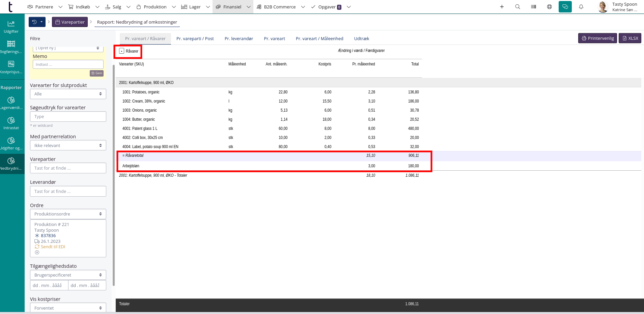The image size is (644, 314).
Task: Remove the Produktion # 221 order filter
Action: pos(37,252)
